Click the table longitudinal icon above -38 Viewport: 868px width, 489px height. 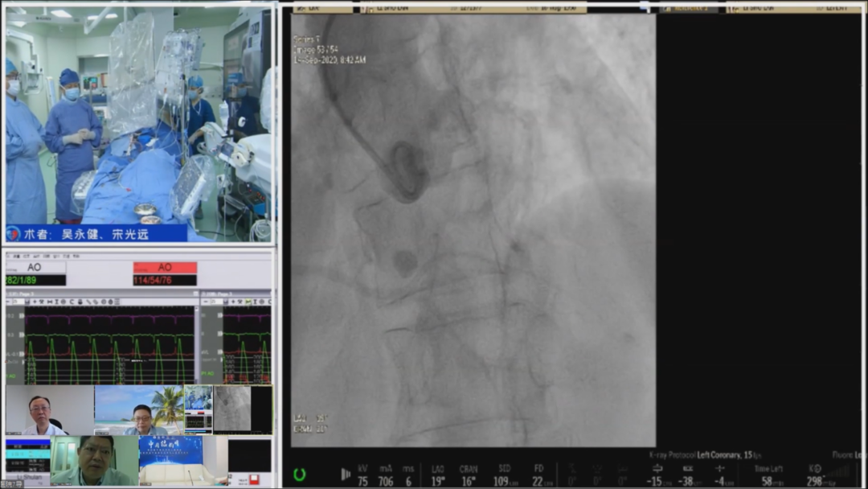[x=688, y=469]
